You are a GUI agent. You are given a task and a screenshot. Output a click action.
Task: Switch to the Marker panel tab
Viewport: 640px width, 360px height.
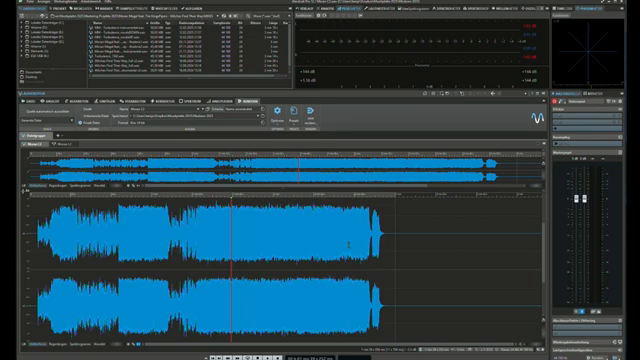click(x=104, y=8)
